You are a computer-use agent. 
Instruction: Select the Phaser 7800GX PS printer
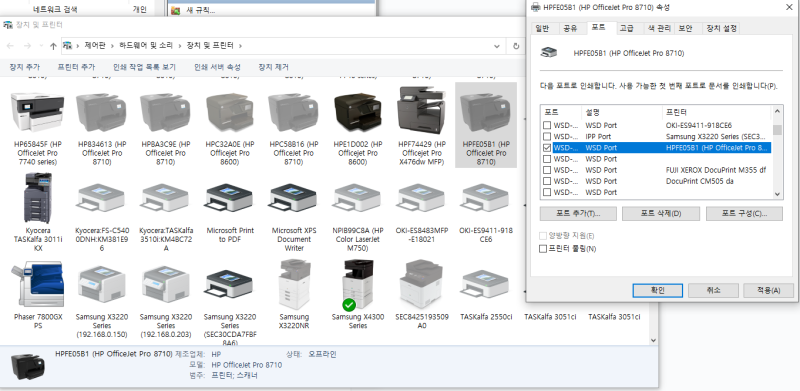click(x=37, y=284)
